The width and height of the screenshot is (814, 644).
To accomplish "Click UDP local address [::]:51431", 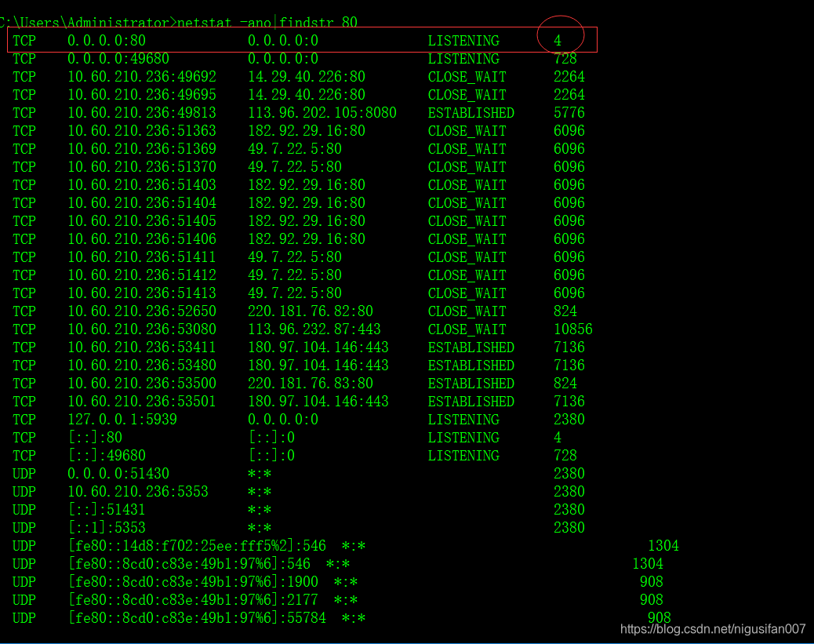I will pyautogui.click(x=107, y=510).
